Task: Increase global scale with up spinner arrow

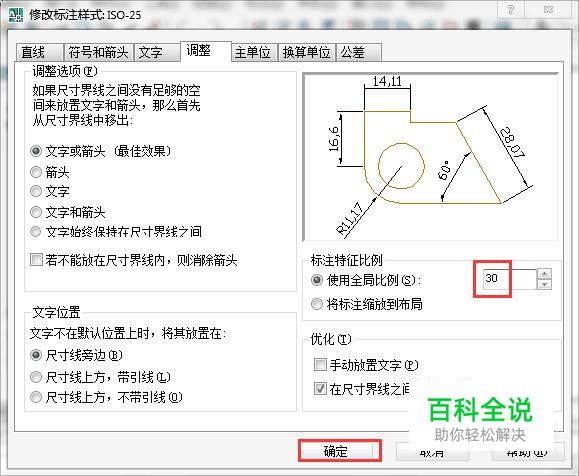Action: (545, 274)
